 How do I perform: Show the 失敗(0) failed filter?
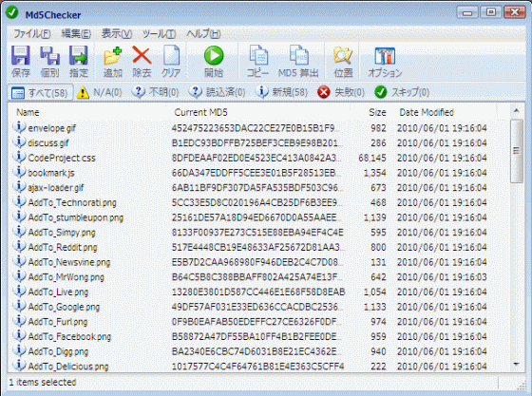point(341,92)
